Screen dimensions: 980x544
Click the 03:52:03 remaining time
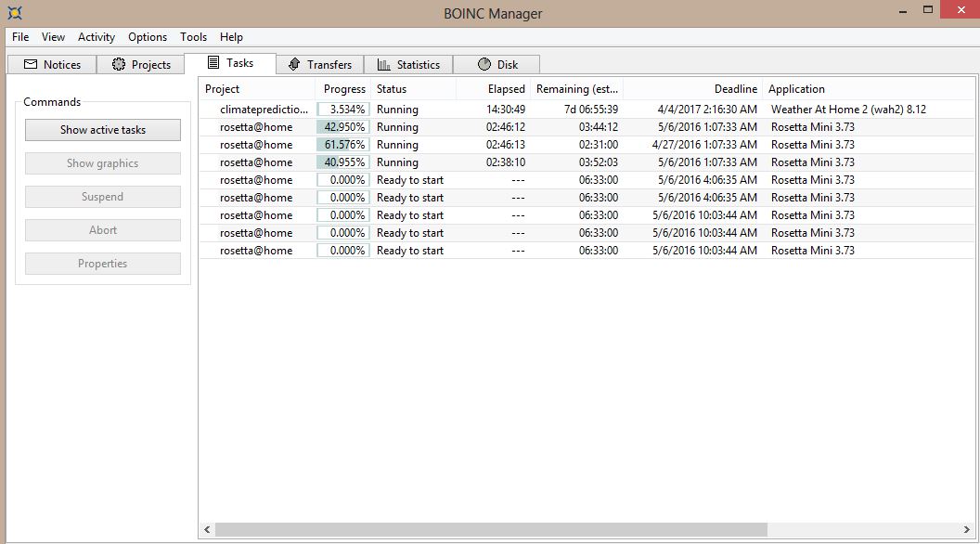tap(599, 162)
